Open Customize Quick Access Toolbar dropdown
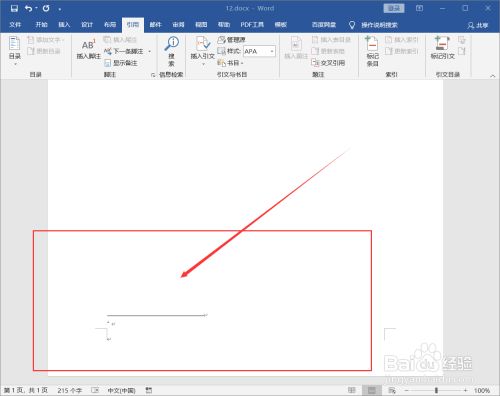 pos(60,9)
